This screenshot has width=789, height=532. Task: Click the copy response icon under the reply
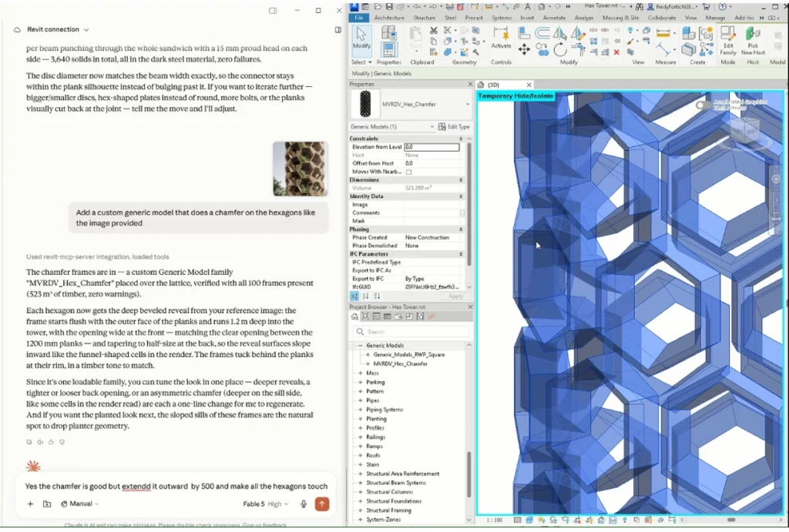[29, 442]
